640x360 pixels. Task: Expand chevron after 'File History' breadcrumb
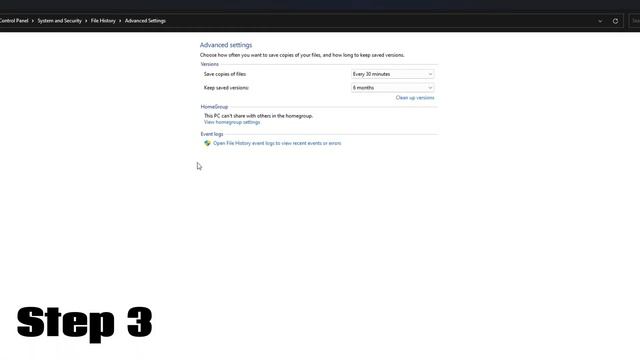pyautogui.click(x=120, y=21)
